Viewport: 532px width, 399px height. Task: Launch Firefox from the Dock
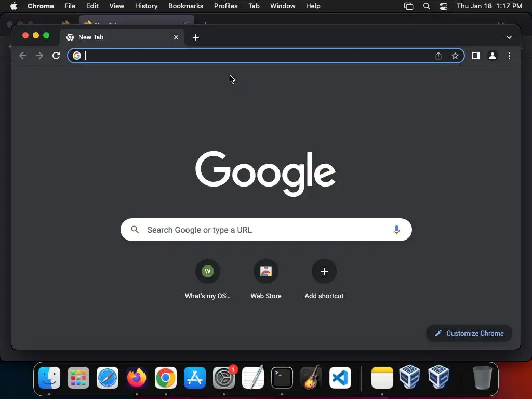(137, 378)
